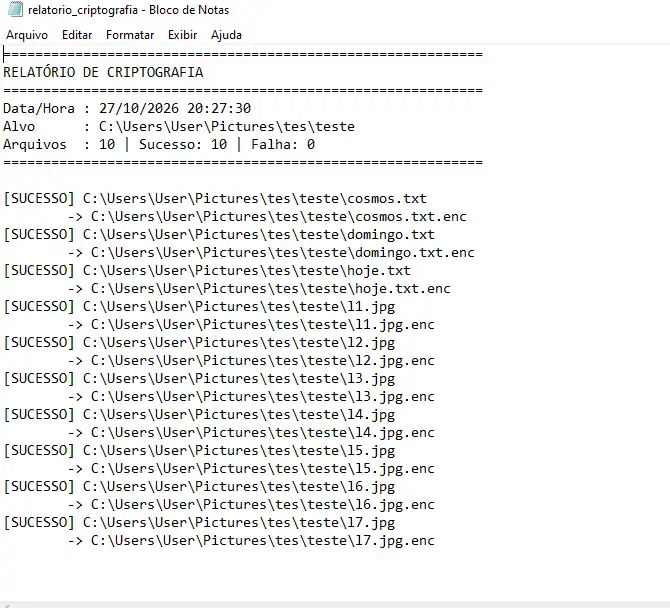This screenshot has width=670, height=608.
Task: Click the output line for domingo.txt.enc
Action: (271, 253)
